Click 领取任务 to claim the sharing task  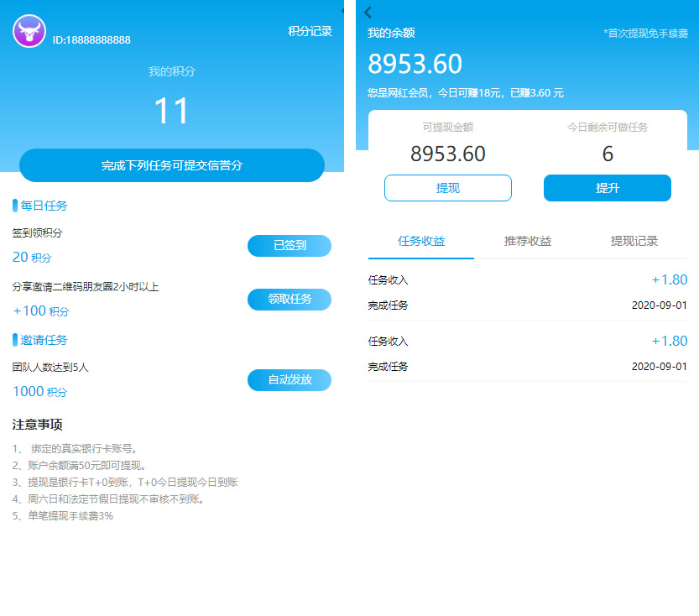coord(289,299)
